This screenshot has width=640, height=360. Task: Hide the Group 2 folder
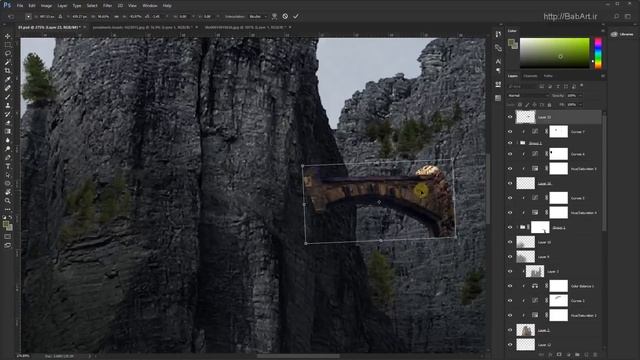(510, 143)
